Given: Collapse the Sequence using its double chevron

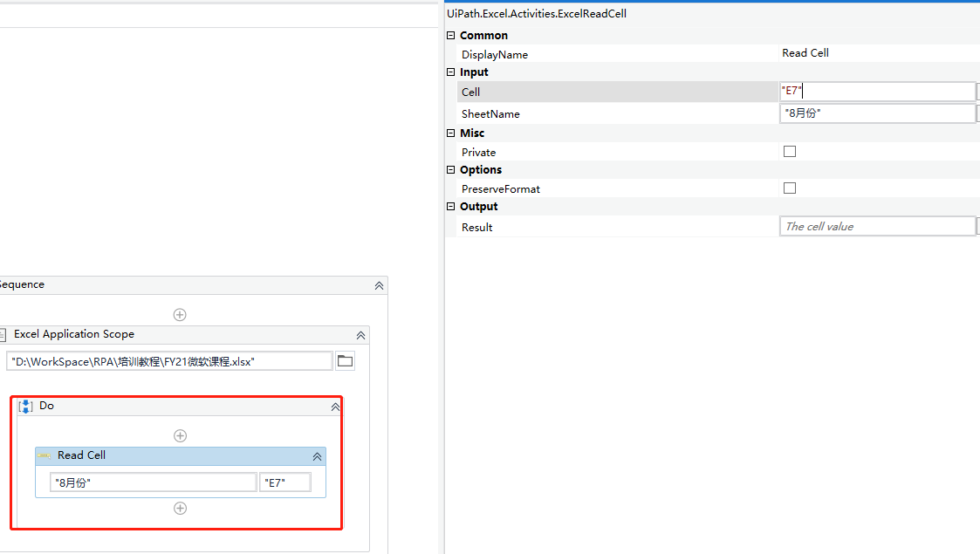Looking at the screenshot, I should [x=379, y=284].
